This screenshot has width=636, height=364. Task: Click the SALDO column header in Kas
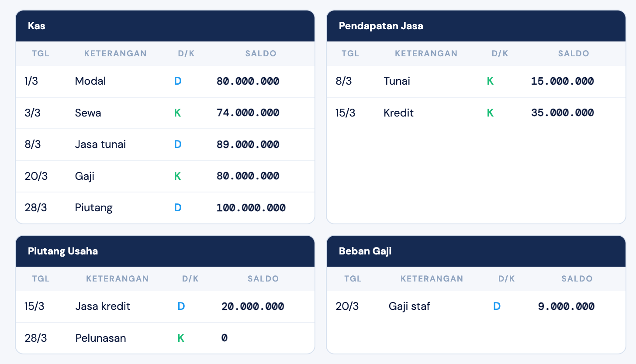pyautogui.click(x=261, y=54)
